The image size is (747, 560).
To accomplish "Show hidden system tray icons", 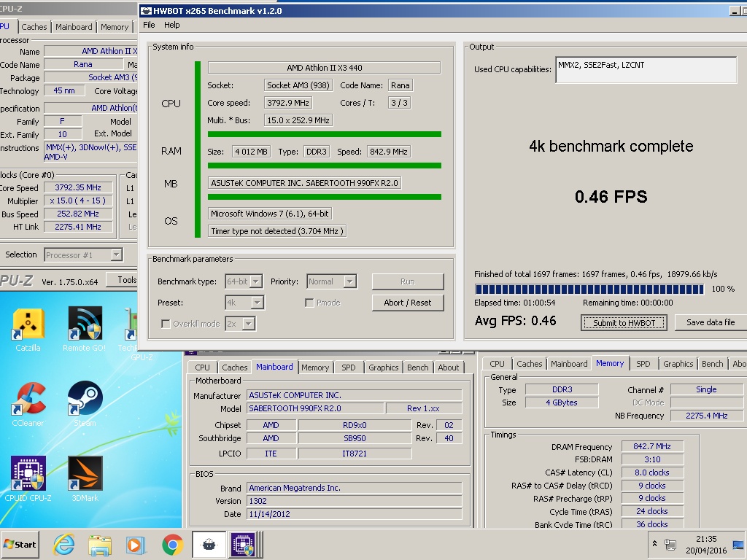I will point(654,544).
